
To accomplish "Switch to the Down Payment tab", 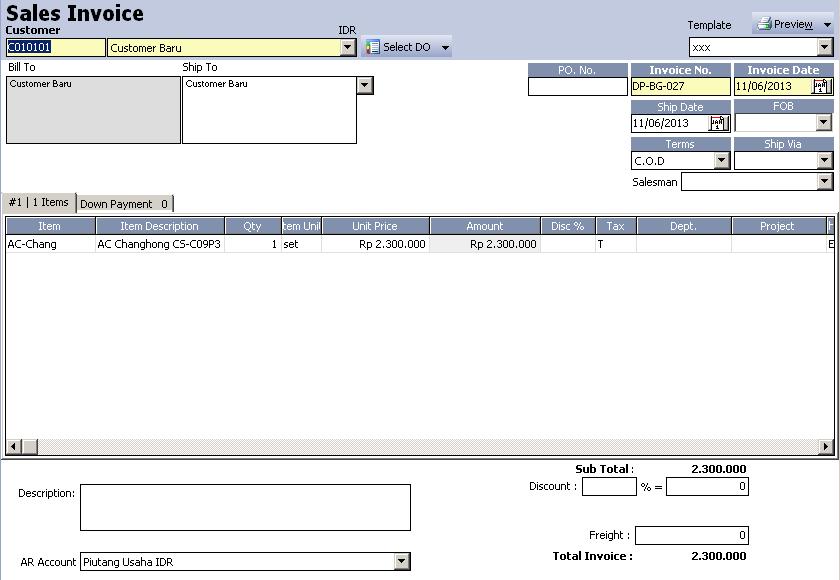I will [x=124, y=204].
